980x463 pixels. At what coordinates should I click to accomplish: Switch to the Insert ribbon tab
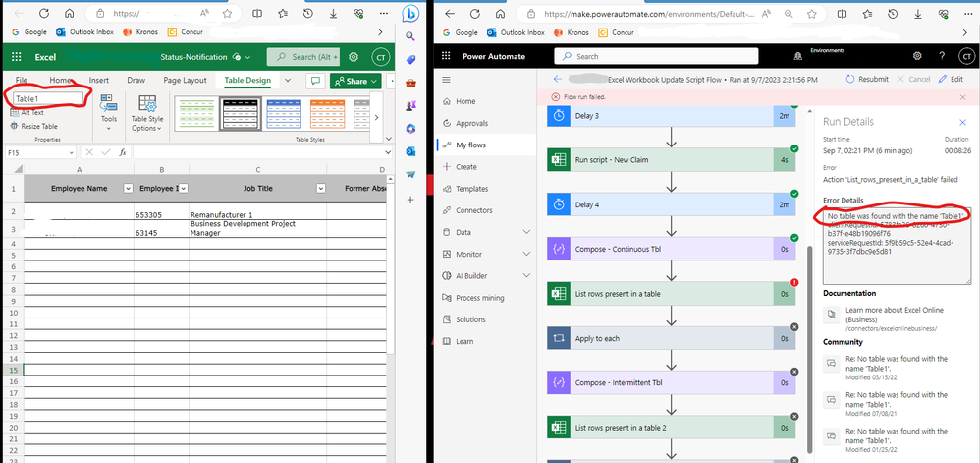pyautogui.click(x=99, y=80)
